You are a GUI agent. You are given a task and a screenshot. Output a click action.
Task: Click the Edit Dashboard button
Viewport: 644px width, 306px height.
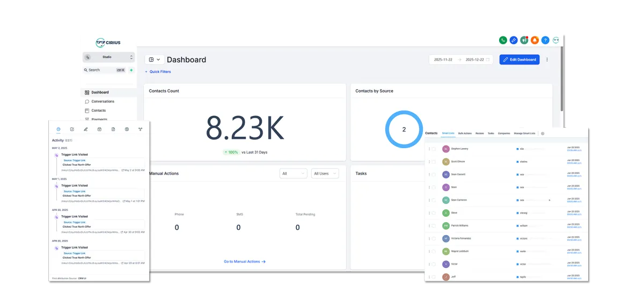(x=519, y=60)
